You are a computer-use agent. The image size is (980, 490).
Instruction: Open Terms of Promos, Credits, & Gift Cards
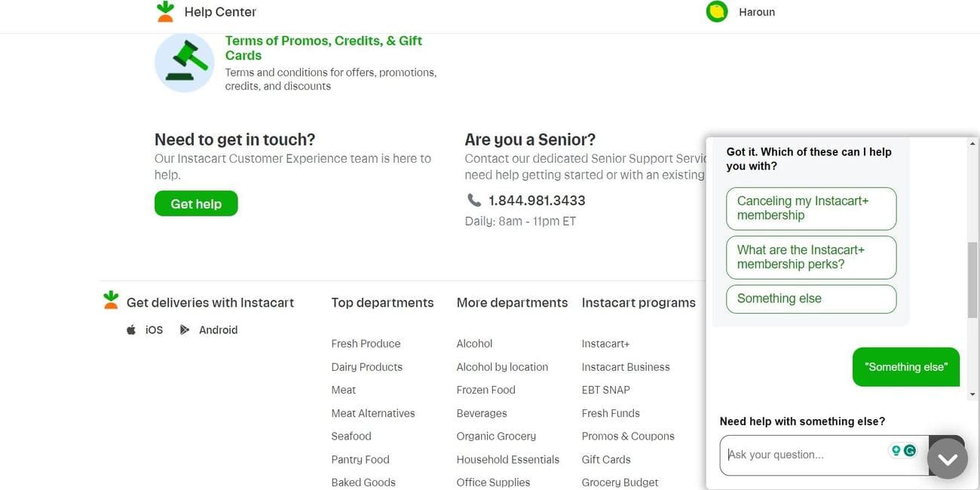coord(323,47)
